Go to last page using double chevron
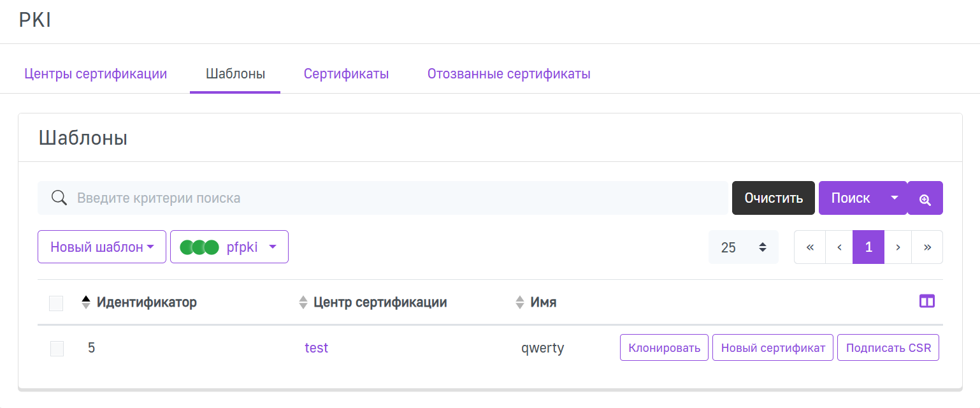Viewport: 980px width, 408px height. coord(927,247)
